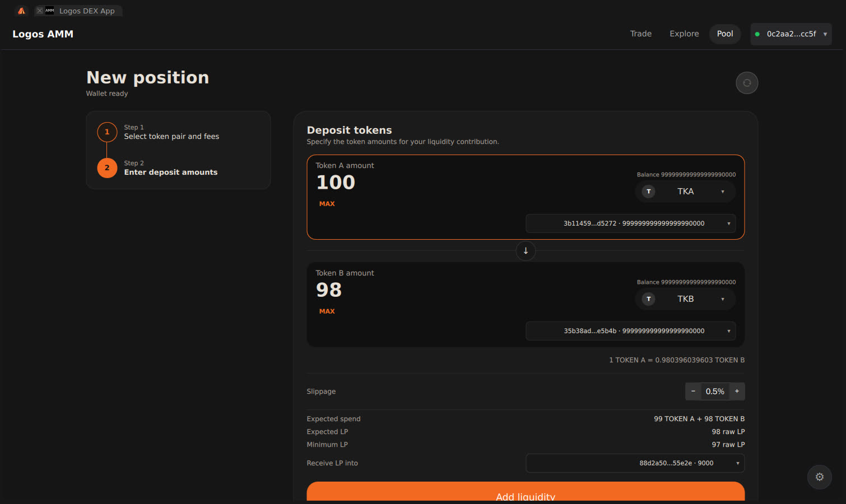Open the 0c2aa2...cc5f wallet menu
Image resolution: width=846 pixels, height=504 pixels.
(791, 34)
